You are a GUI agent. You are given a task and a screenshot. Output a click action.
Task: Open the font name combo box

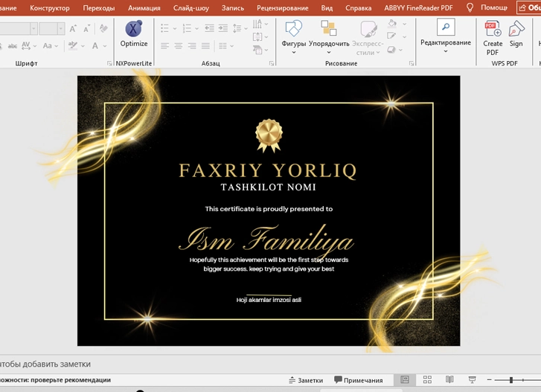tap(18, 29)
